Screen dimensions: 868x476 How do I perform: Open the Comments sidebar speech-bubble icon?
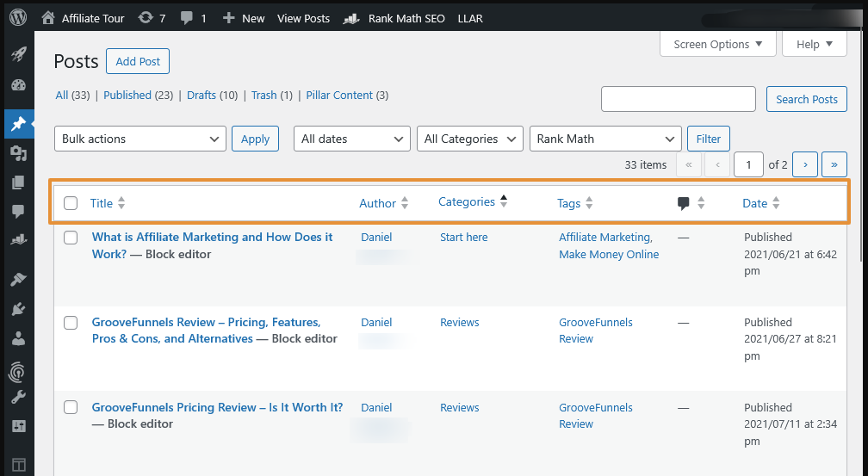(18, 212)
